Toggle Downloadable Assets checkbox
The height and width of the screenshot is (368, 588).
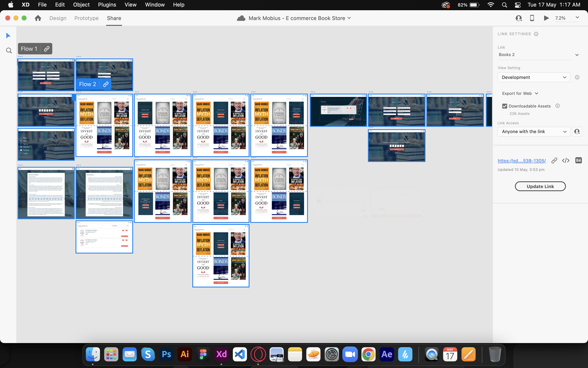[505, 106]
